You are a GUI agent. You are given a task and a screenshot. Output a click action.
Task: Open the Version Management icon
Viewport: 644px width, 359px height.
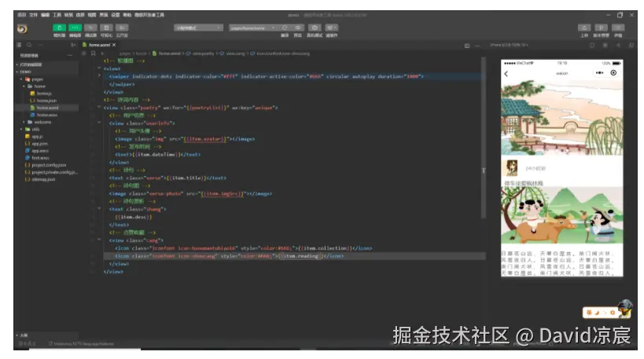pos(601,27)
